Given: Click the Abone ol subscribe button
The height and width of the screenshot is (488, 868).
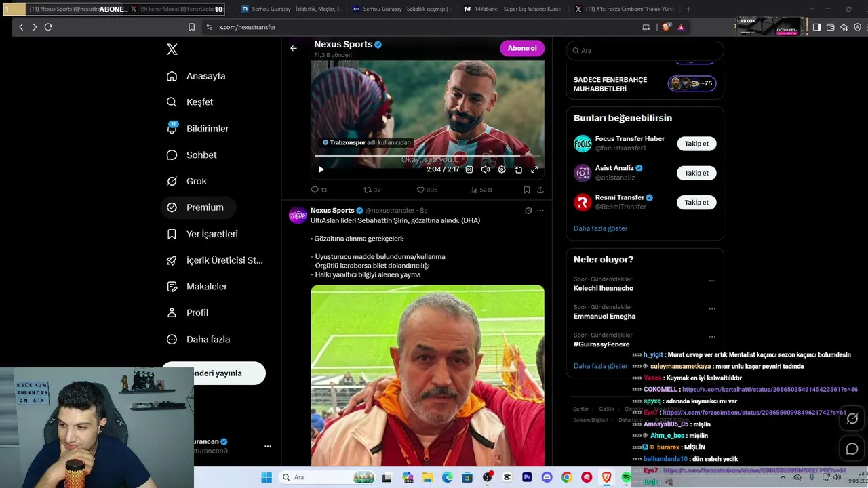Looking at the screenshot, I should coord(522,48).
